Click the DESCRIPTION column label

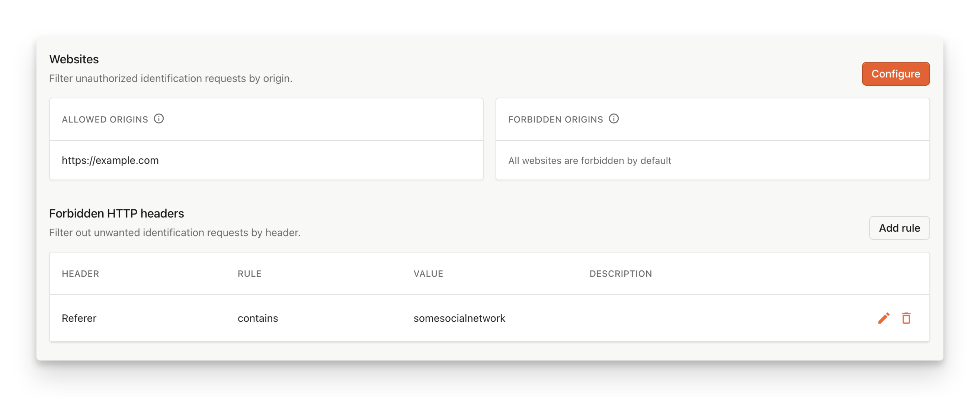(621, 274)
